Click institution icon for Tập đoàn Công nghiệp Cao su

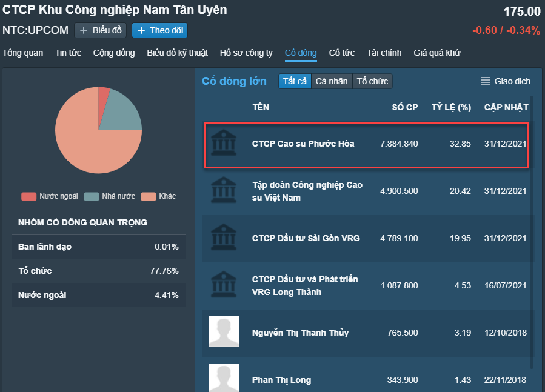pyautogui.click(x=224, y=190)
